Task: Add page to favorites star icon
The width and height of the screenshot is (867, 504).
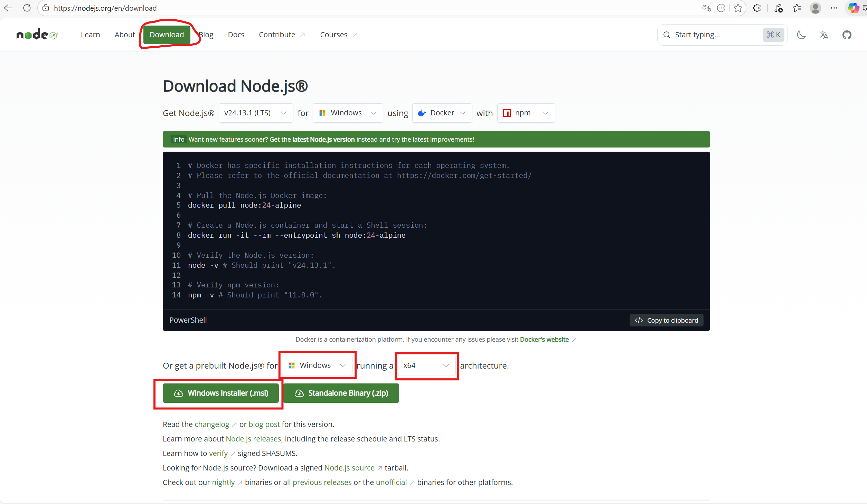Action: tap(738, 8)
